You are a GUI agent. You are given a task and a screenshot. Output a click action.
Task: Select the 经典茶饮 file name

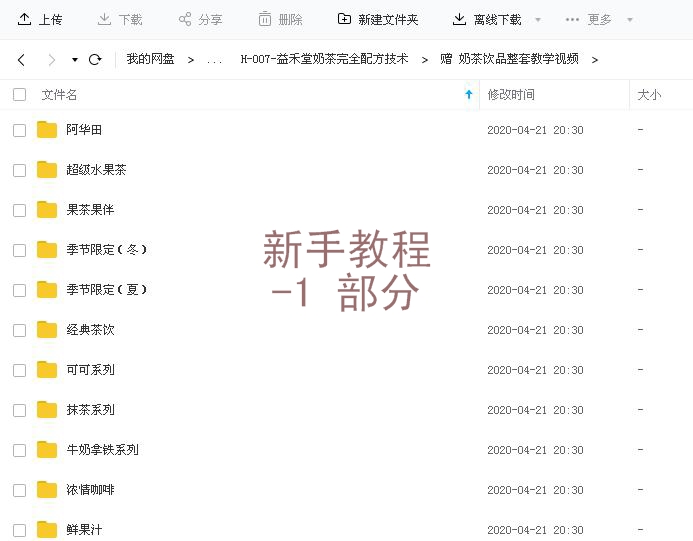click(90, 330)
